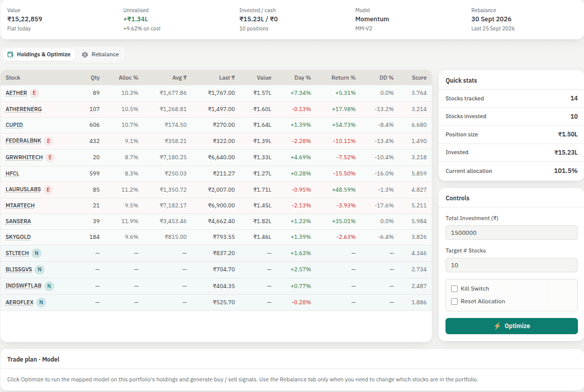Sort by the Avg ₹ column header

tap(180, 78)
